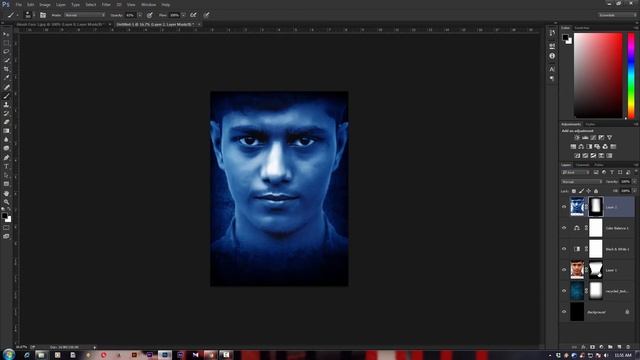Toggle pressure for opacity in options bar
This screenshot has width=640, height=360.
point(150,15)
